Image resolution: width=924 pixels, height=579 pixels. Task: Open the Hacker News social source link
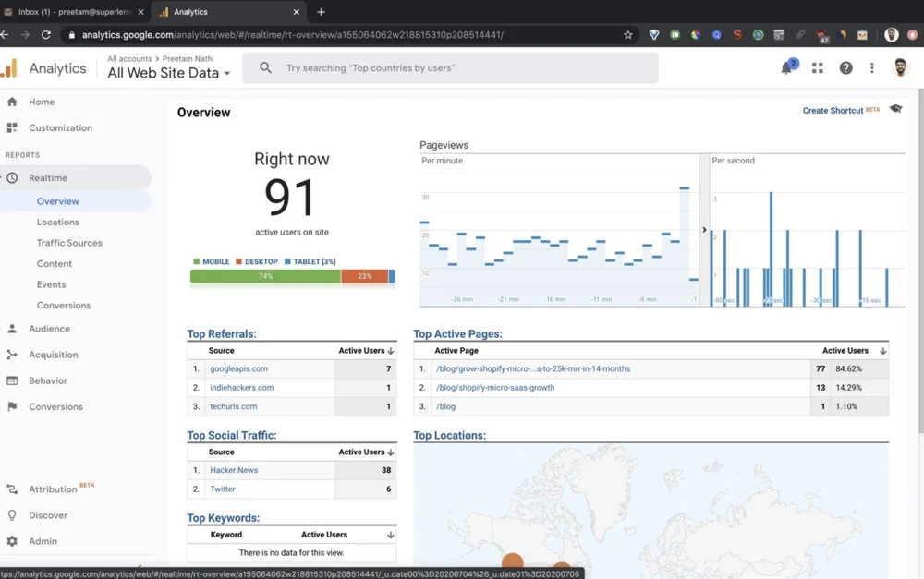coord(234,470)
